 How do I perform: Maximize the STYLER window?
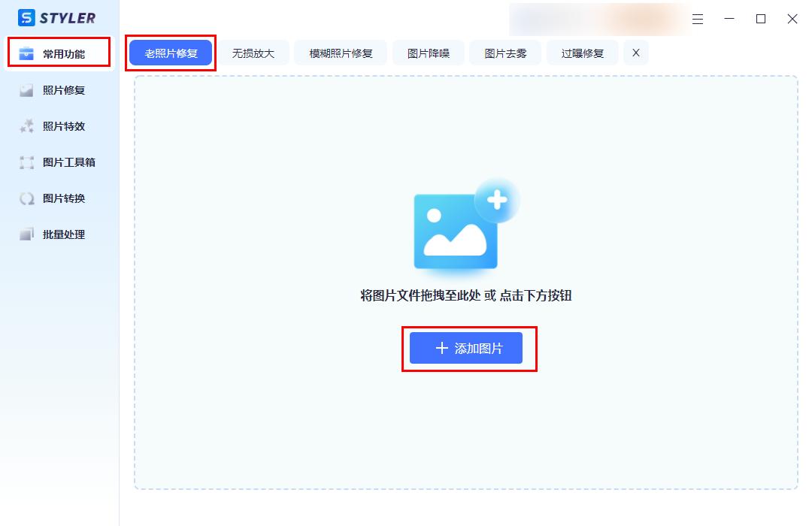point(761,19)
